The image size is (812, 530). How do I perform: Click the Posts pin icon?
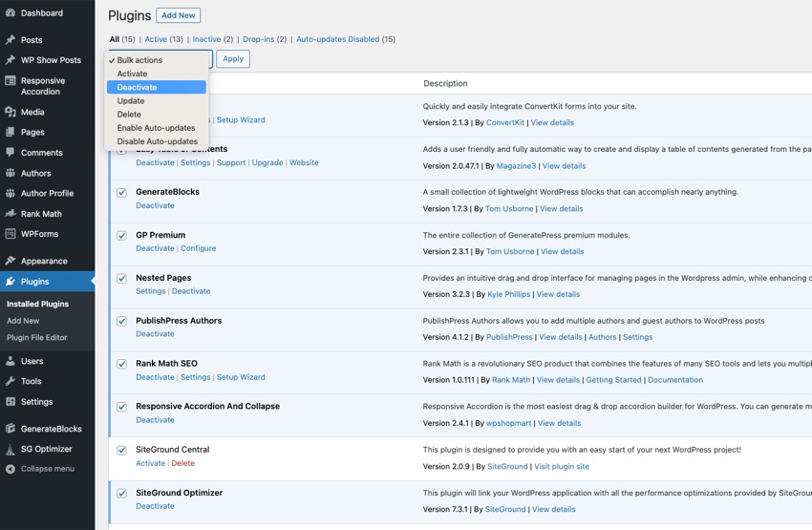[11, 40]
